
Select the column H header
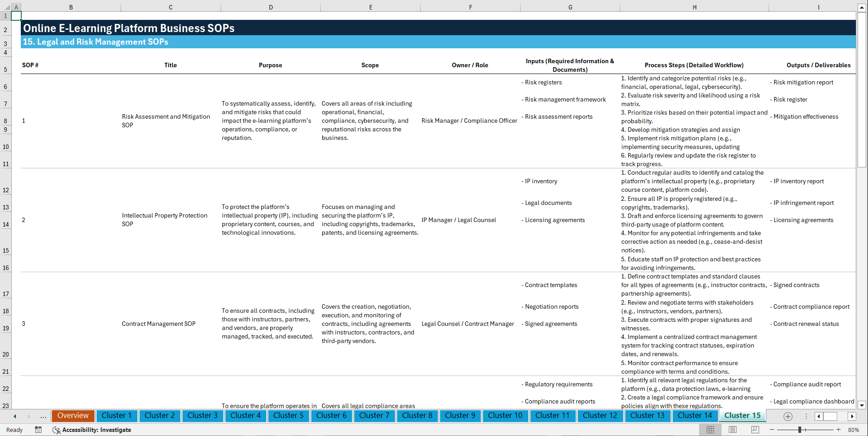point(694,7)
